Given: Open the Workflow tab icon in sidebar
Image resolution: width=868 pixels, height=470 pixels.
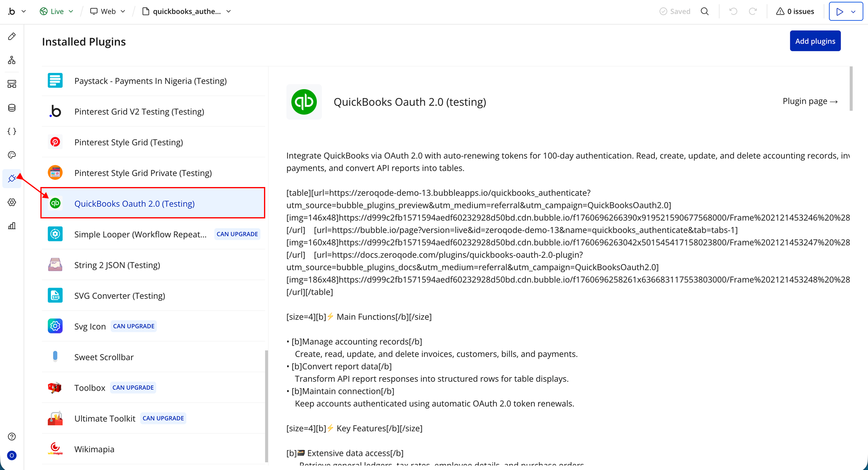Looking at the screenshot, I should point(12,60).
